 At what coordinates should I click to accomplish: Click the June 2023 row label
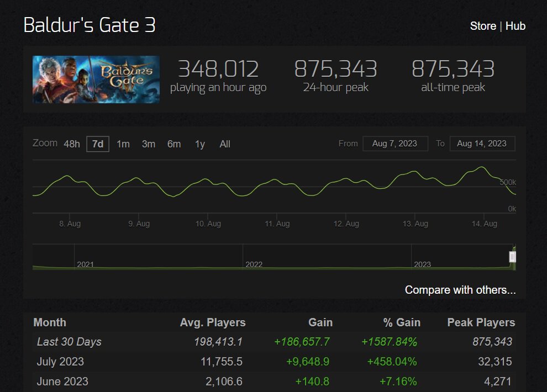pyautogui.click(x=62, y=382)
